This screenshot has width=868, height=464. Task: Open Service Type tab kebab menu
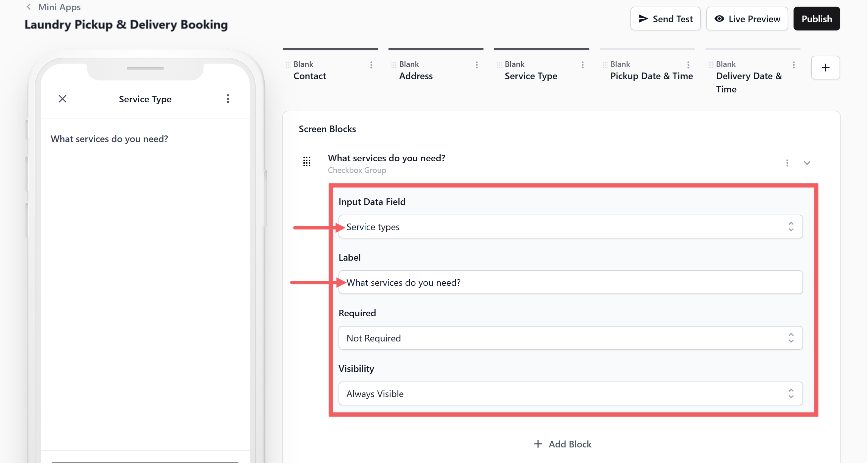coord(582,65)
